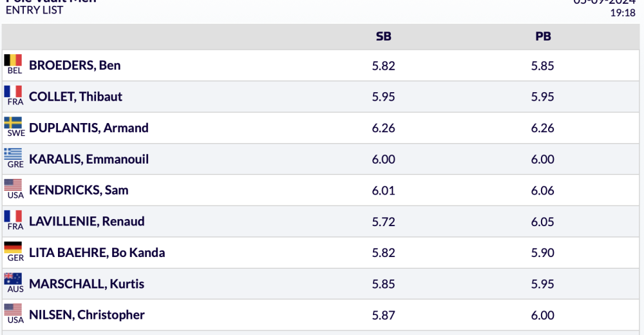
Task: Click the Belgium flag icon beside Broeders
Action: pos(14,61)
